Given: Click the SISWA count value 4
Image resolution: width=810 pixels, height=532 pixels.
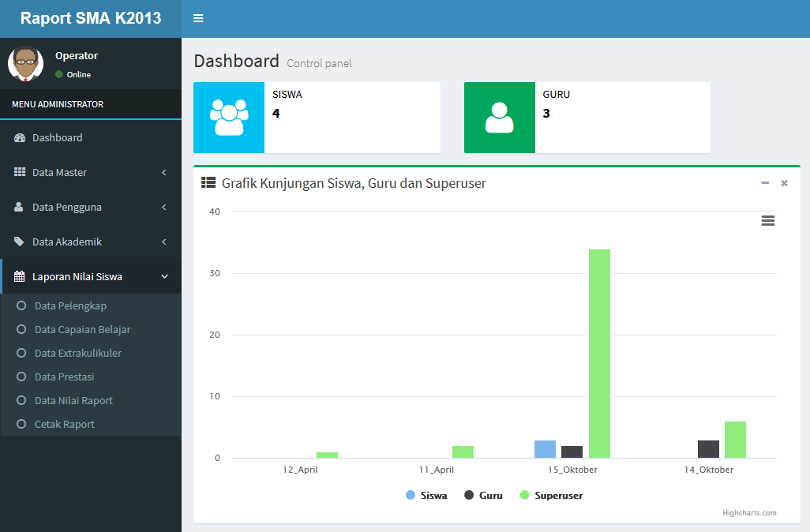Looking at the screenshot, I should click(x=276, y=113).
